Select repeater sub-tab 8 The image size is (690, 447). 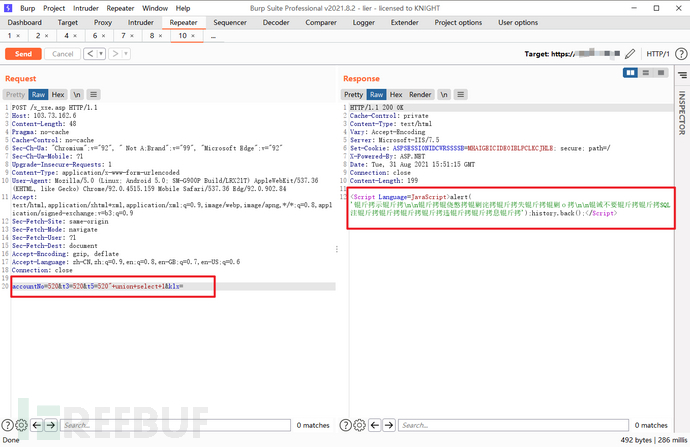tap(152, 36)
